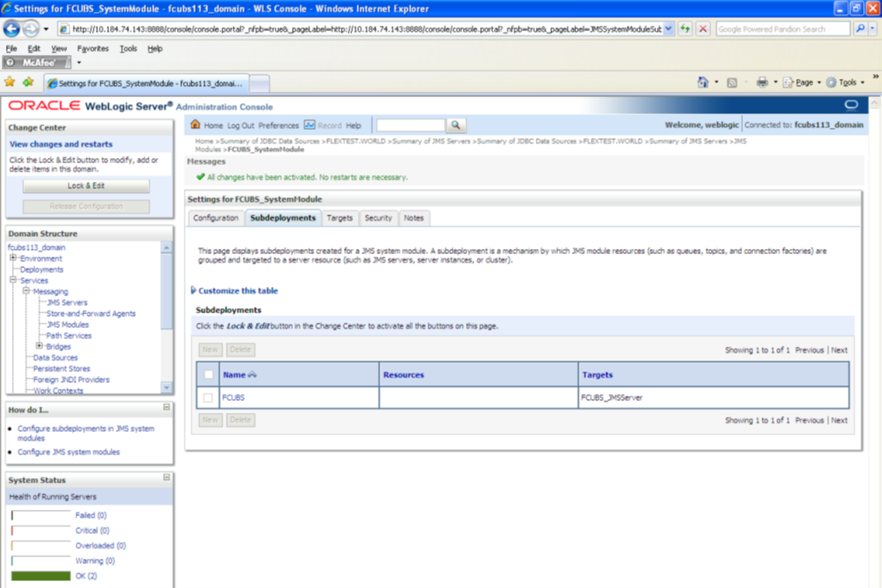Click the browser Back arrow button
882x588 pixels.
[x=11, y=28]
